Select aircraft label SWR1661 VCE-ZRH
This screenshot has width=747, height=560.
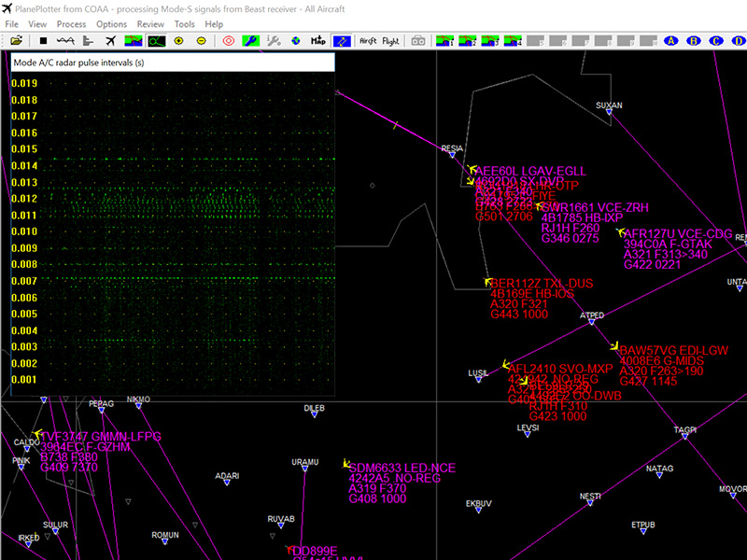pos(595,207)
